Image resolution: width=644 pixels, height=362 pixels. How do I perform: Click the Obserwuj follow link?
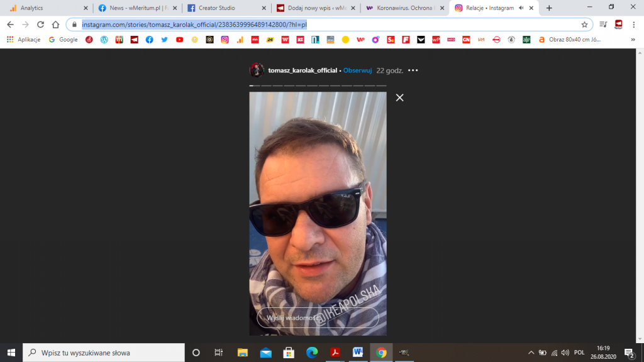point(357,70)
